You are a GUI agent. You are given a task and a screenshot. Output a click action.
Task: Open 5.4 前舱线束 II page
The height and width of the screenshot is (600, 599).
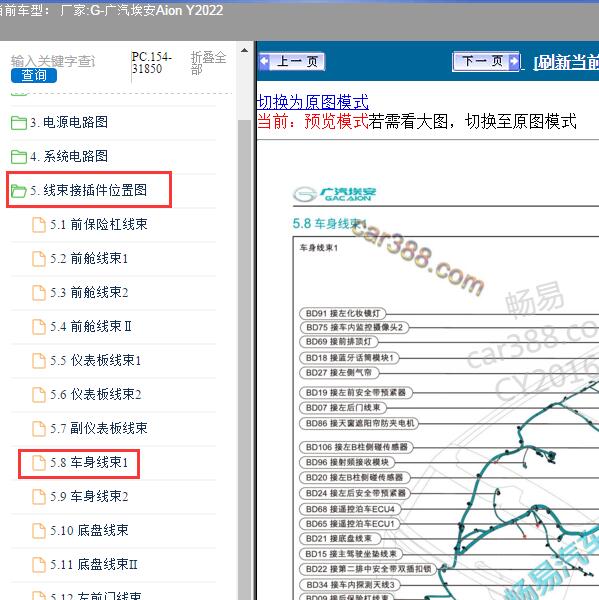(x=91, y=326)
